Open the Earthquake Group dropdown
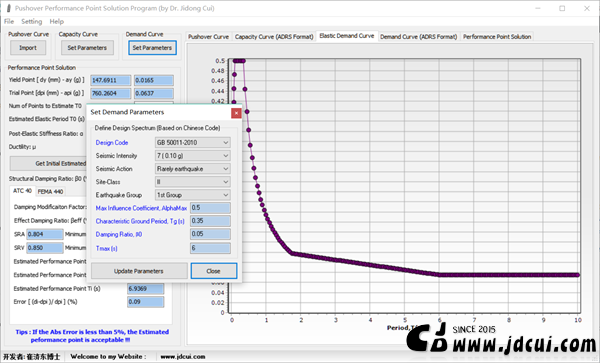Screen dimensions: 600x363 click(192, 195)
